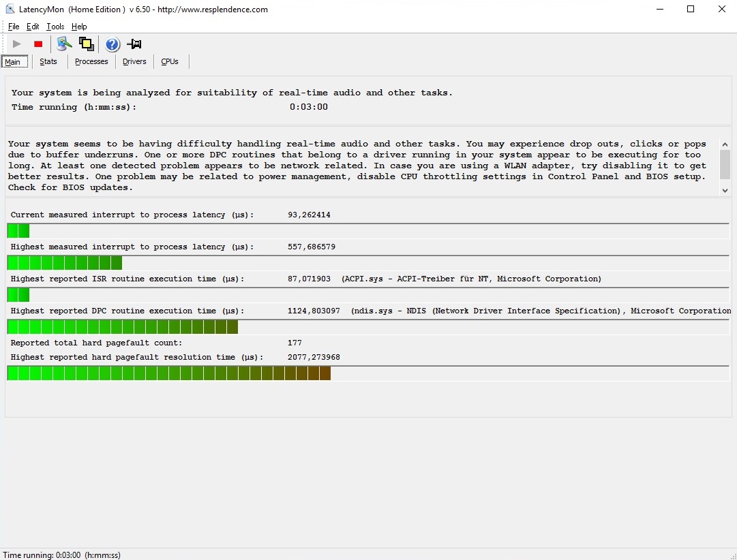The width and height of the screenshot is (737, 560).
Task: Stop monitoring with the red square
Action: click(39, 44)
